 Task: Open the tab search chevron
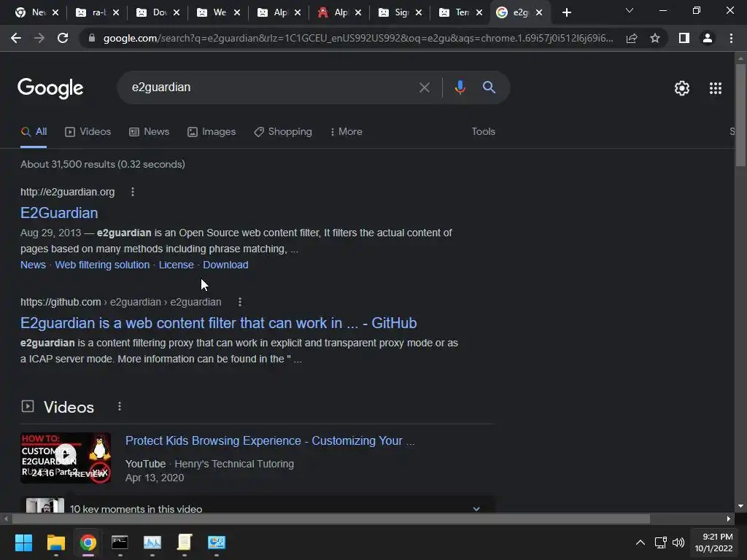click(630, 10)
